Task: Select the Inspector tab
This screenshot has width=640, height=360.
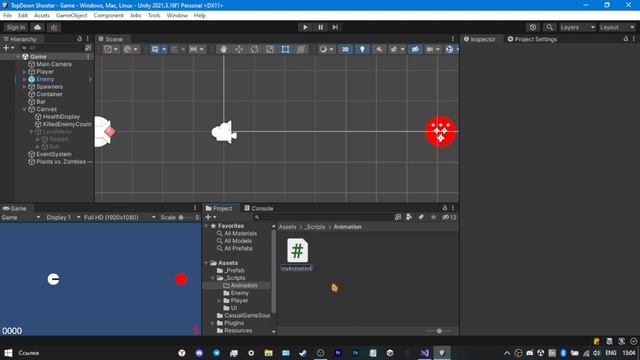Action: (x=480, y=39)
